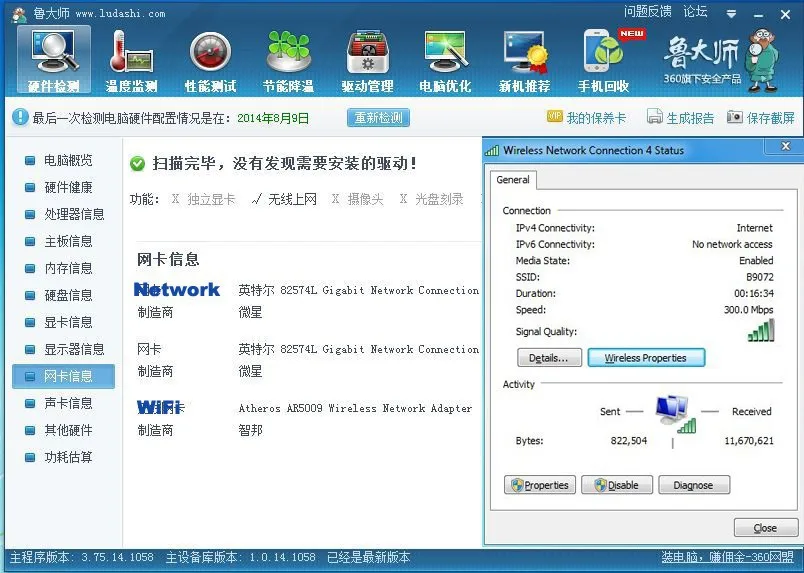Select 网卡信息 in sidebar
Viewport: 804px width, 573px height.
pyautogui.click(x=63, y=376)
